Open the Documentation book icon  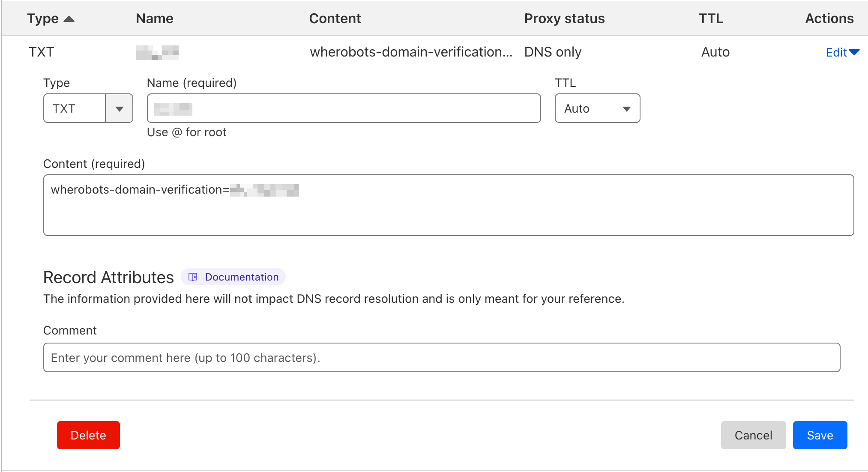(x=193, y=277)
